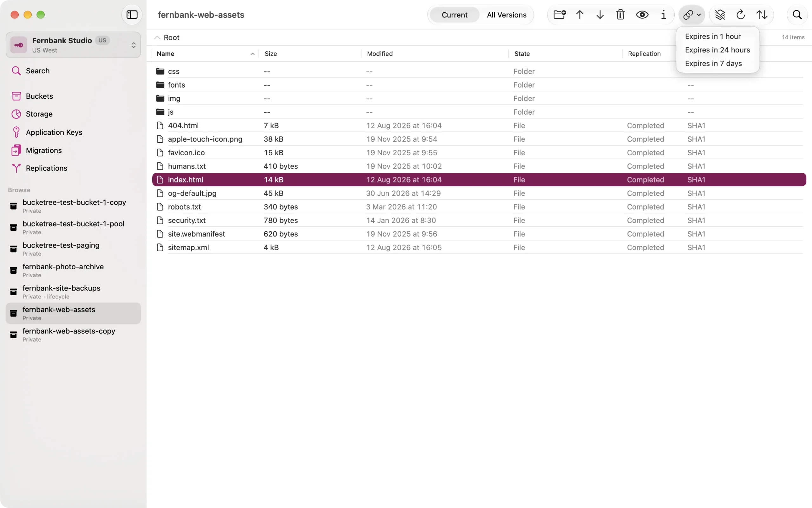Select the 404.html file row

pyautogui.click(x=479, y=125)
